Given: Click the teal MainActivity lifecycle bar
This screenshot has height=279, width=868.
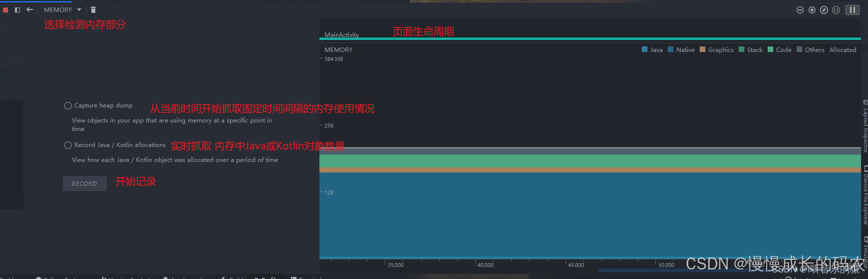Looking at the screenshot, I should 590,38.
